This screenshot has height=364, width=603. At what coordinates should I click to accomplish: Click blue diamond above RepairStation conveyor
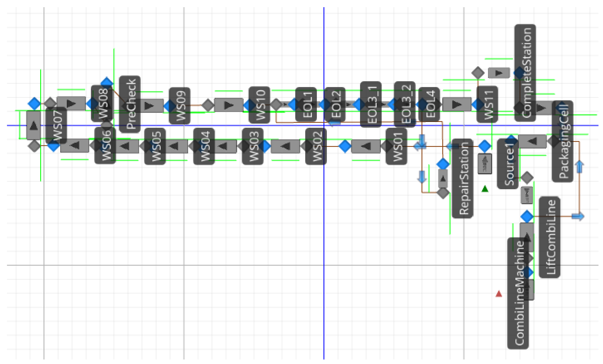click(x=443, y=164)
